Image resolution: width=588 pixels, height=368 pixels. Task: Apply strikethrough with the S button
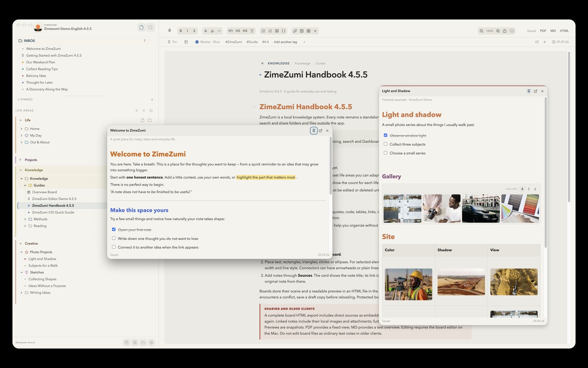[x=194, y=31]
